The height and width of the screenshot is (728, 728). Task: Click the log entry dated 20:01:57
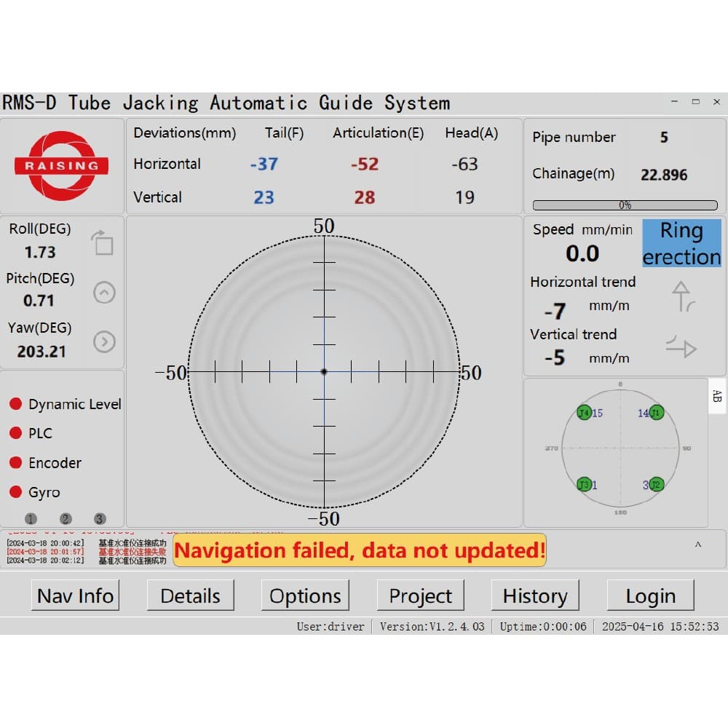click(x=87, y=552)
